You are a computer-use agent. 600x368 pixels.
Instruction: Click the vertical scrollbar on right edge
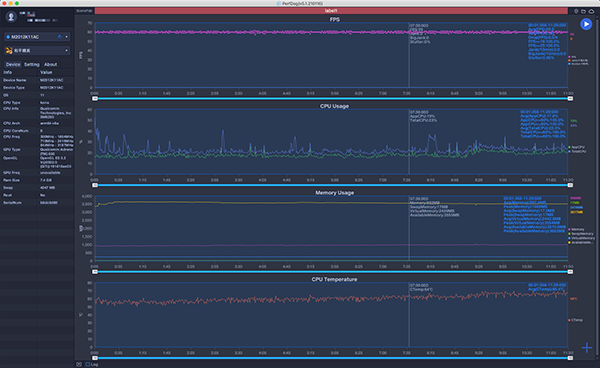point(598,187)
